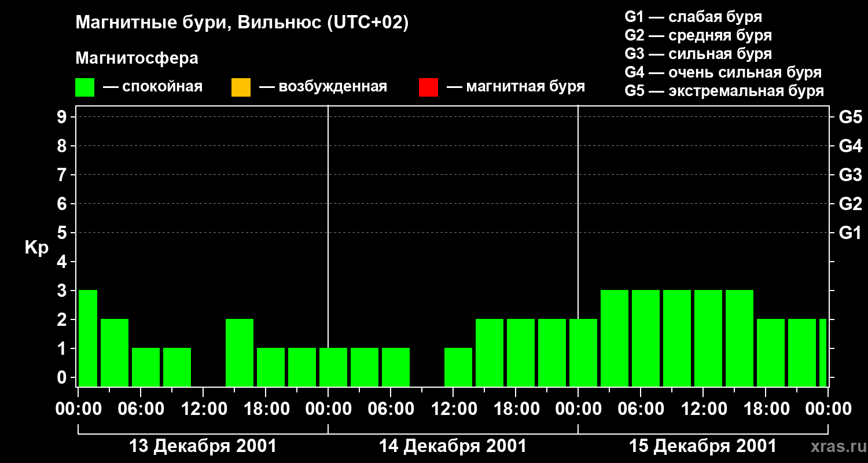Click the '18:00' time label for 15 December
The image size is (868, 463).
click(766, 409)
